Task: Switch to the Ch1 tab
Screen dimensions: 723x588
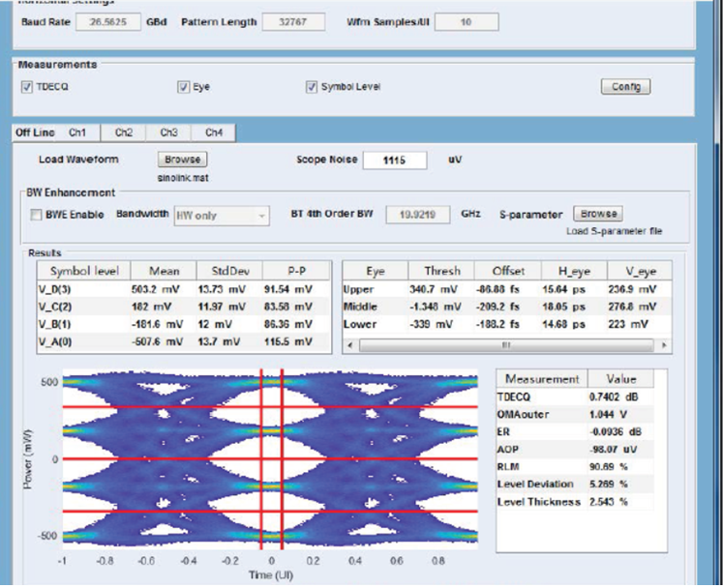Action: (77, 132)
